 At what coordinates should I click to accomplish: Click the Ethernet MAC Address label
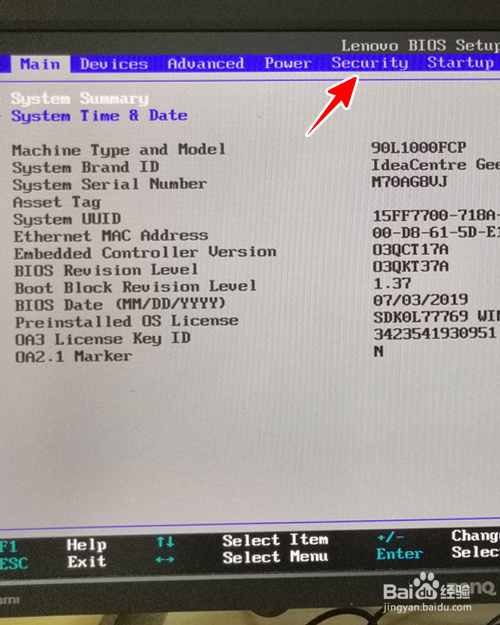pos(111,236)
